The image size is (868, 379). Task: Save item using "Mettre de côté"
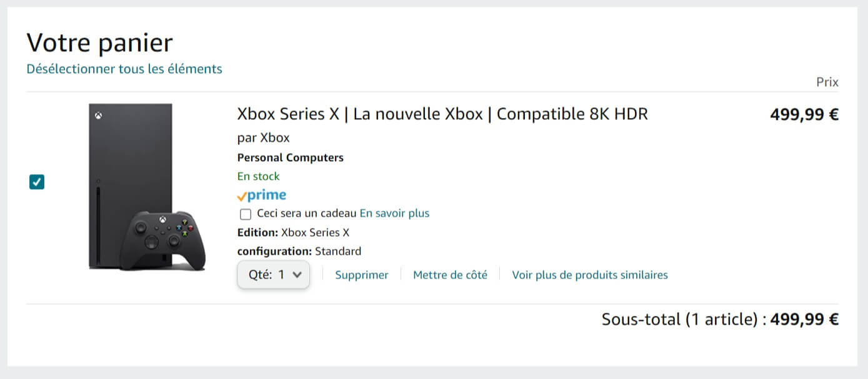(450, 275)
